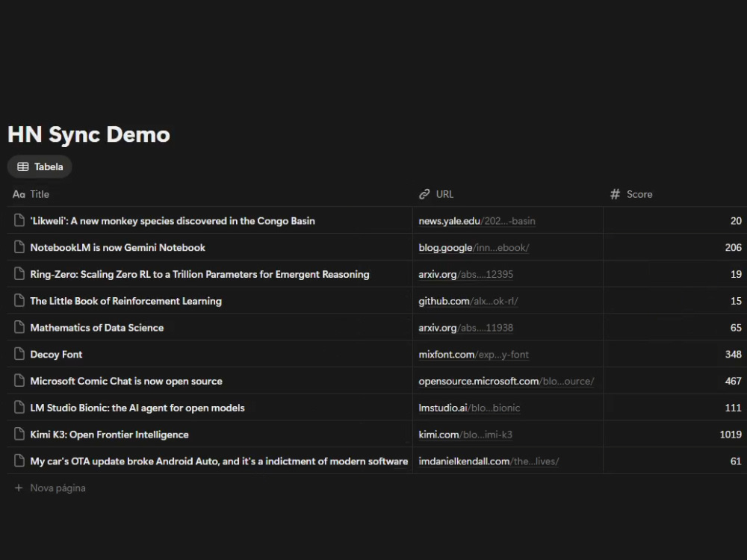Click score cell showing 19
This screenshot has width=747, height=560.
675,274
